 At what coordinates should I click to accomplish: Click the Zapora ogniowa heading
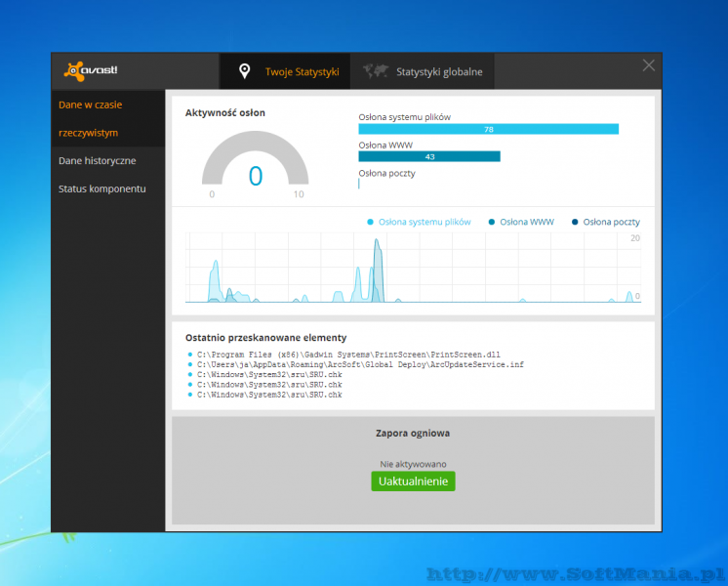(x=413, y=433)
